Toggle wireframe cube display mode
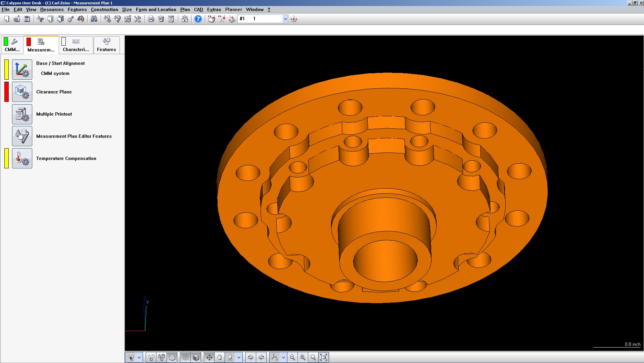This screenshot has height=363, width=644. [x=186, y=357]
